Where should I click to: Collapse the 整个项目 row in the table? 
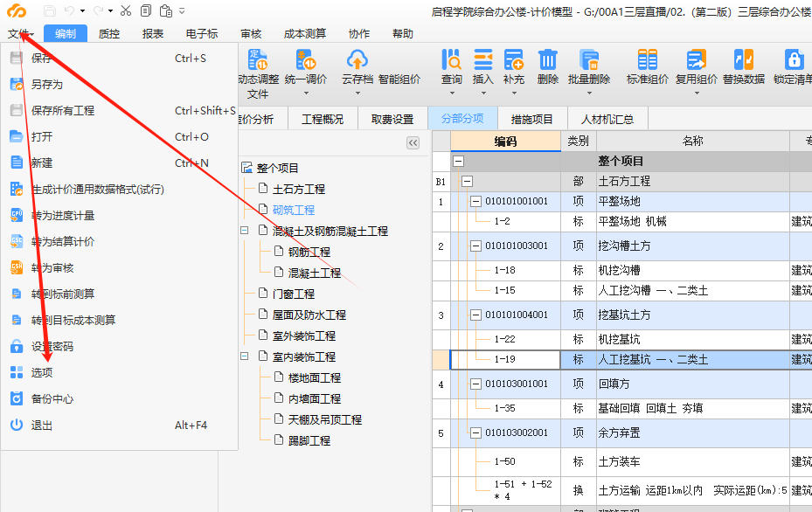coord(458,161)
